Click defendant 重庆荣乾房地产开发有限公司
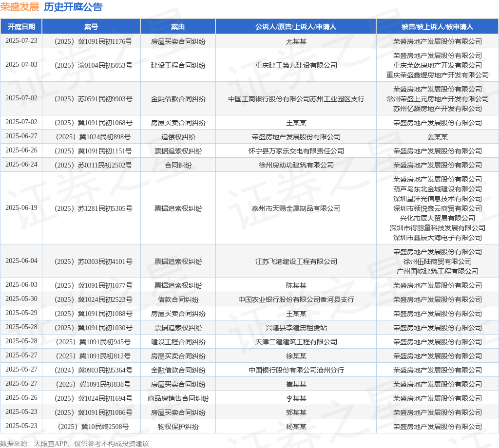The height and width of the screenshot is (448, 499). click(x=437, y=65)
